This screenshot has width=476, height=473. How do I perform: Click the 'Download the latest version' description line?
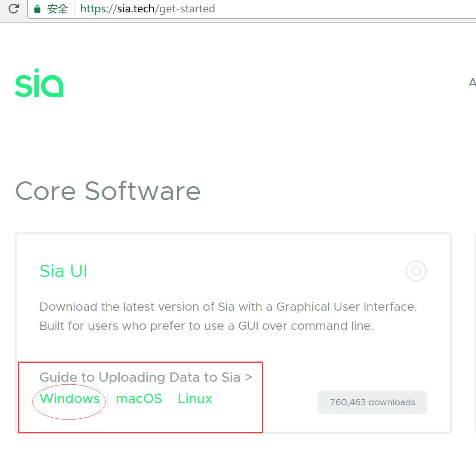coord(228,307)
